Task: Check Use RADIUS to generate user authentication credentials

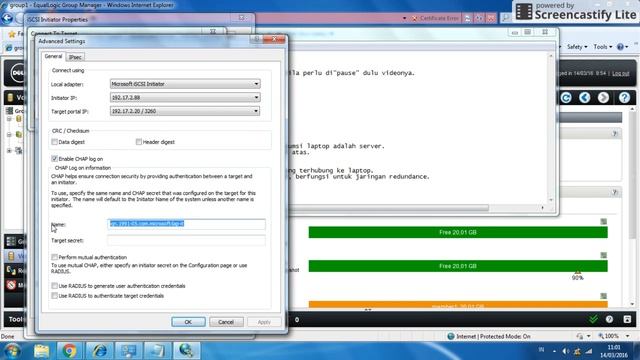Action: [54, 286]
